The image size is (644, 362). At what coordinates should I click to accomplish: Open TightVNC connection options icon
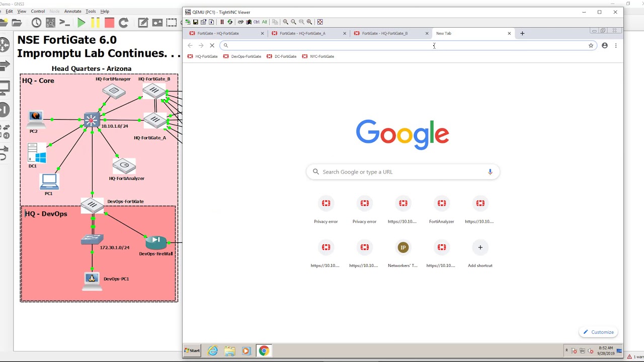click(x=203, y=22)
